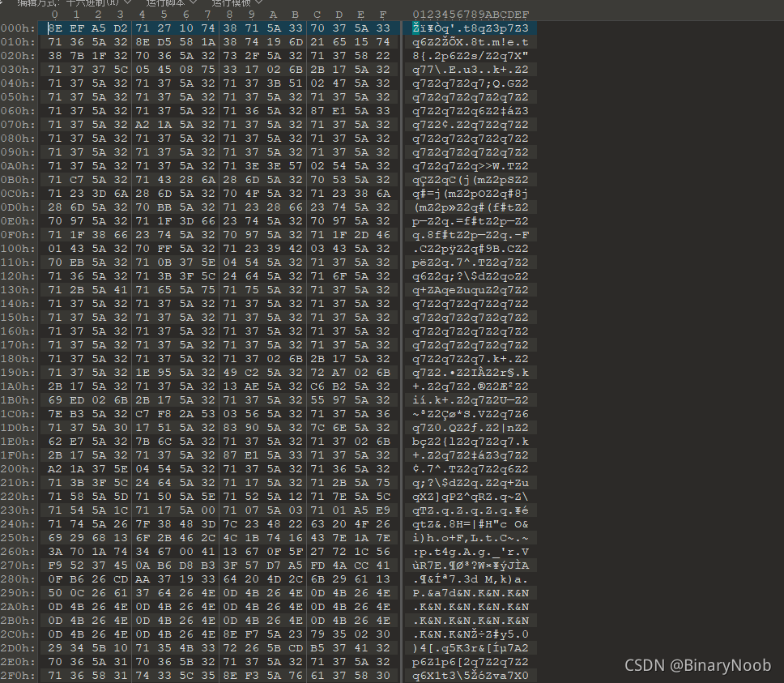Select byte F8 in row 1C0h

click(164, 414)
